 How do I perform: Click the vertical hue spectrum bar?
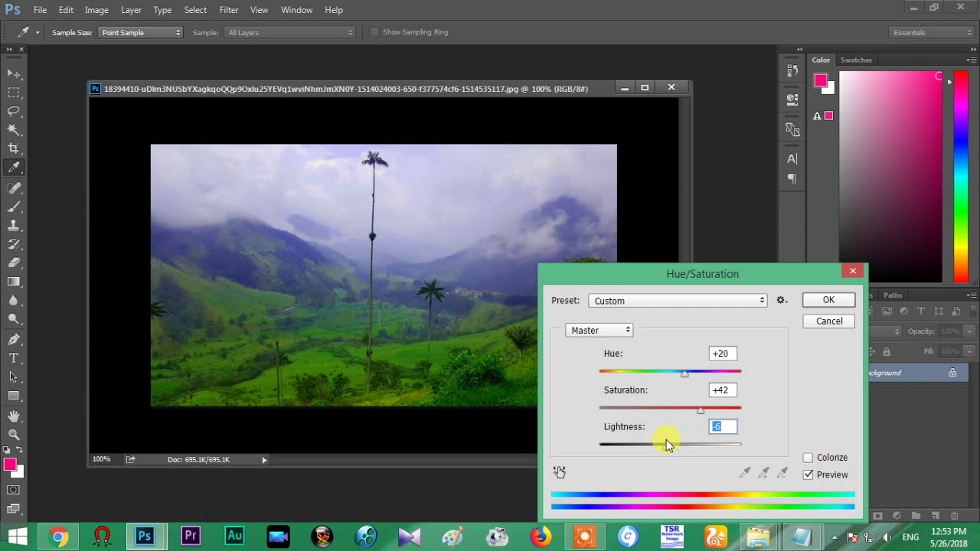tap(961, 178)
